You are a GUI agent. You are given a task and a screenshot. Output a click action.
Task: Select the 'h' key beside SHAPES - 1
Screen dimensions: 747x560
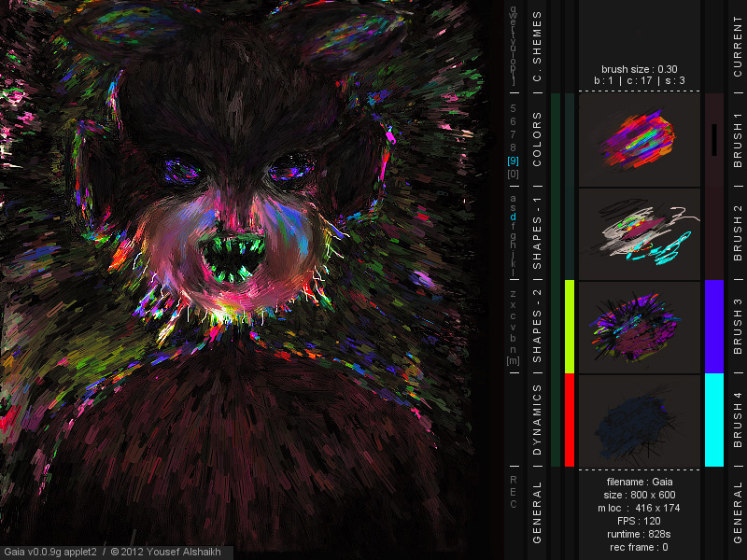pos(513,245)
